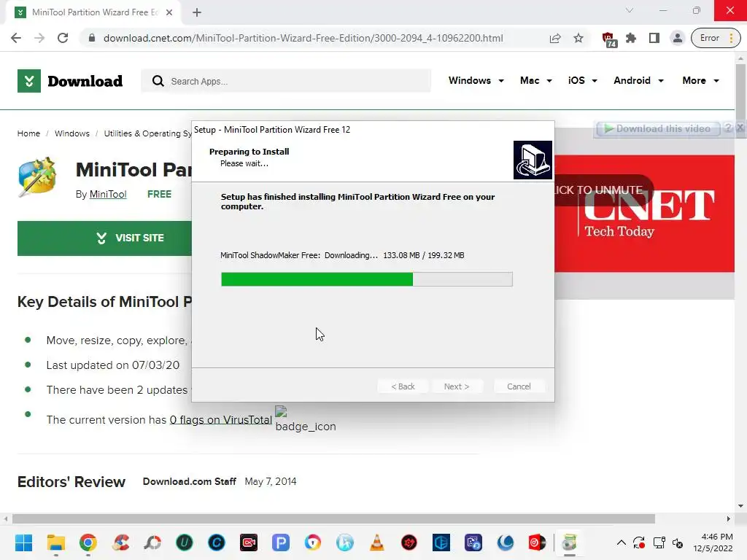Expand the Mac menu
This screenshot has height=560, width=747.
click(x=536, y=80)
